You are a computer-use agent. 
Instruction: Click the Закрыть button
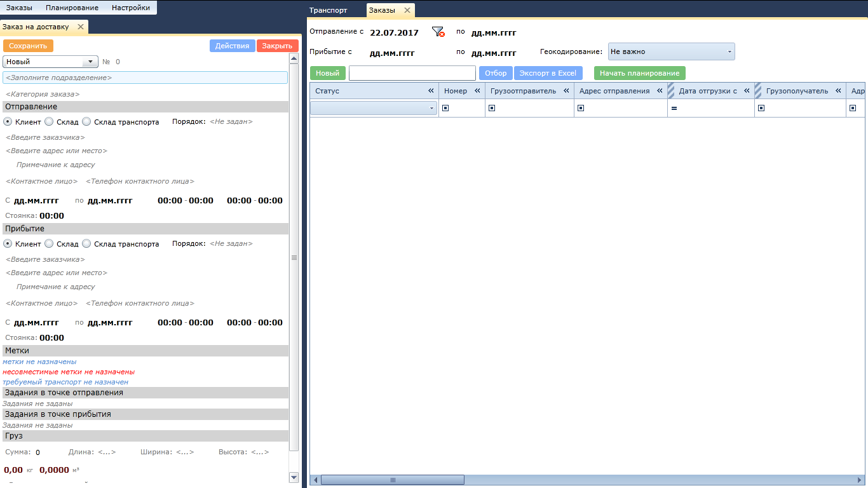point(277,46)
